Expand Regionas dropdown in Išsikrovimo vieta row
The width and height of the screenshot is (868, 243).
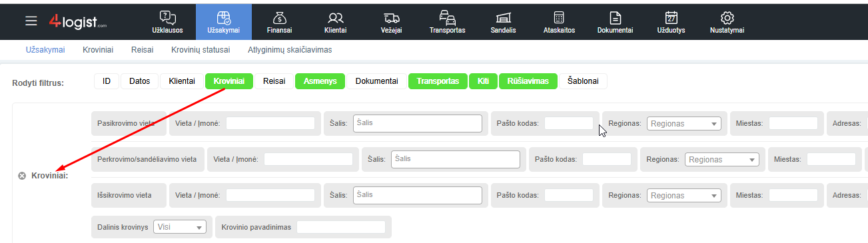[684, 195]
